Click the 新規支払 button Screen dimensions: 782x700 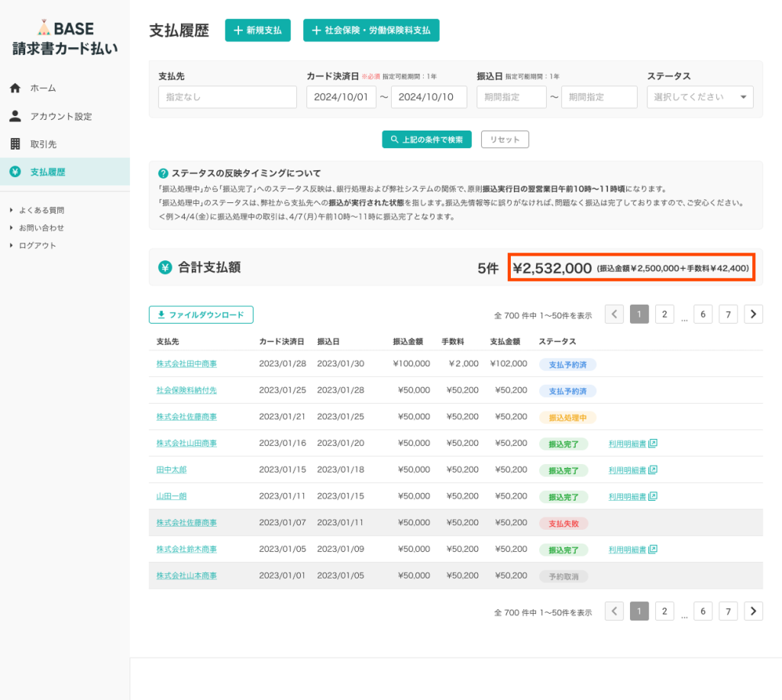pyautogui.click(x=257, y=31)
